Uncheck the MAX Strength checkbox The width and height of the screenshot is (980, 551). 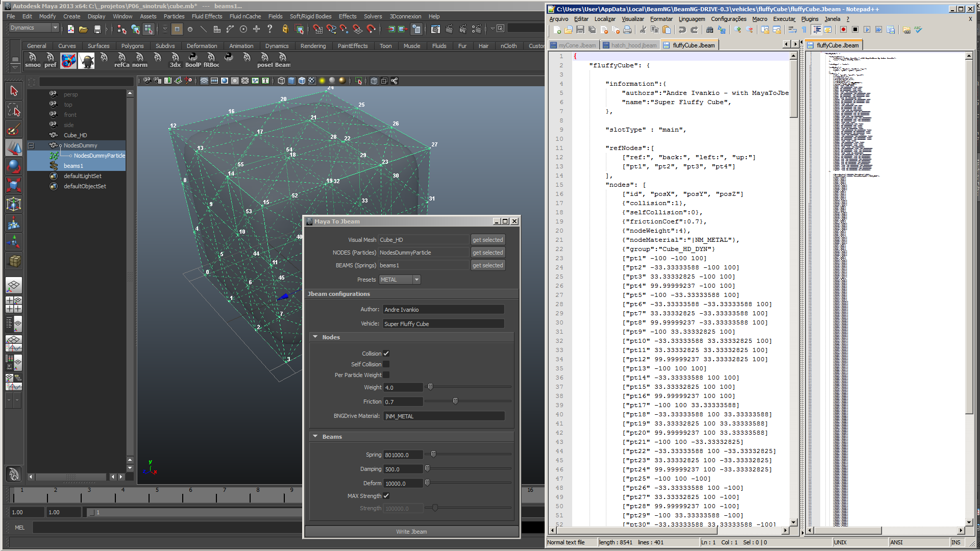386,496
